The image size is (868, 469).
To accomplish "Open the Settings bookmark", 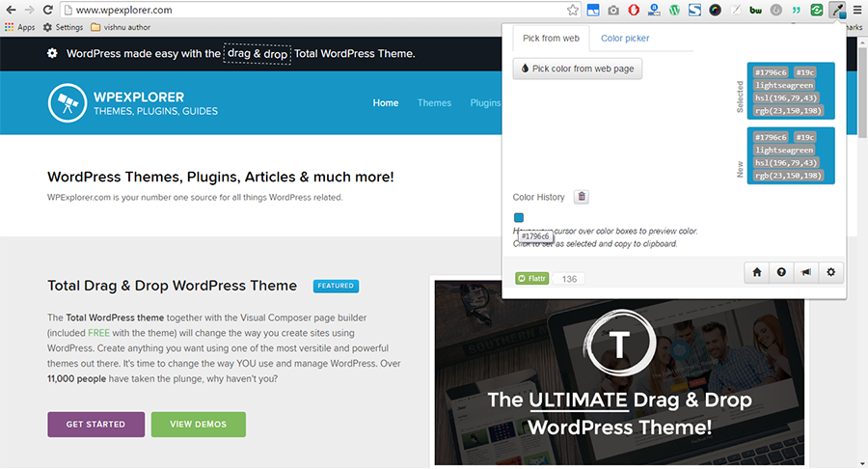I will click(63, 27).
